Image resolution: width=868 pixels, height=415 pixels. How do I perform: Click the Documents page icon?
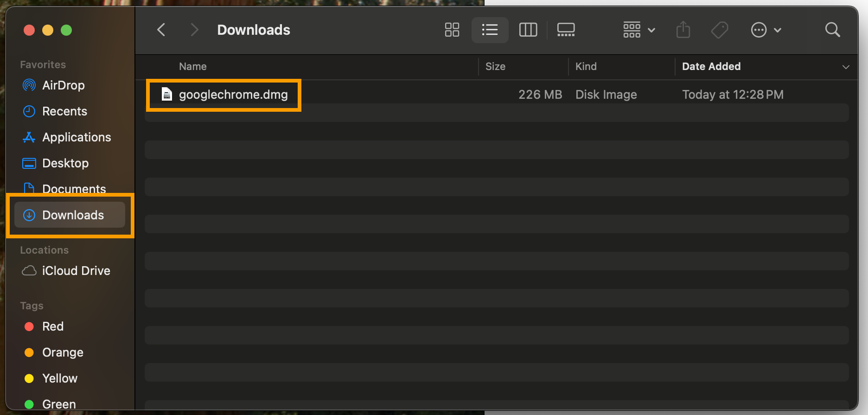click(29, 188)
